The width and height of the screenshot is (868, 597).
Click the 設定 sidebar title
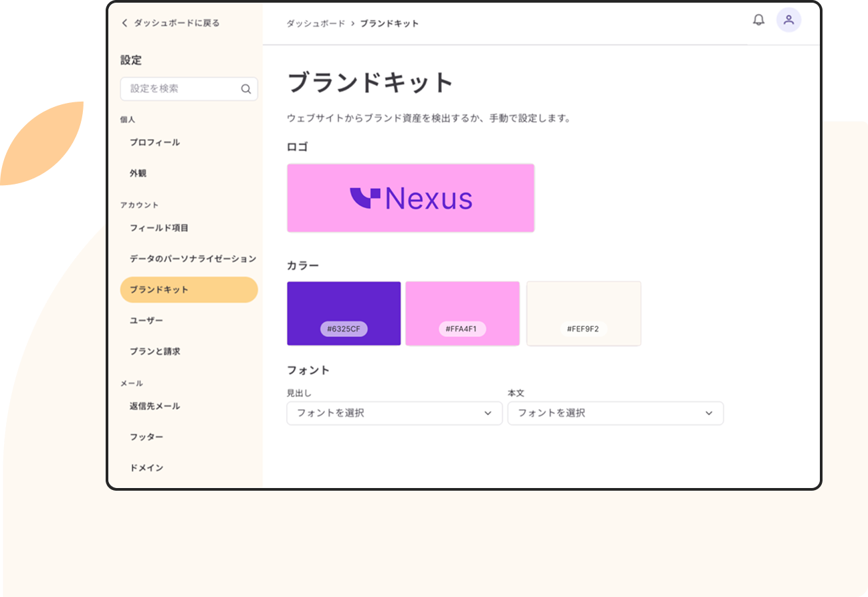pos(131,60)
